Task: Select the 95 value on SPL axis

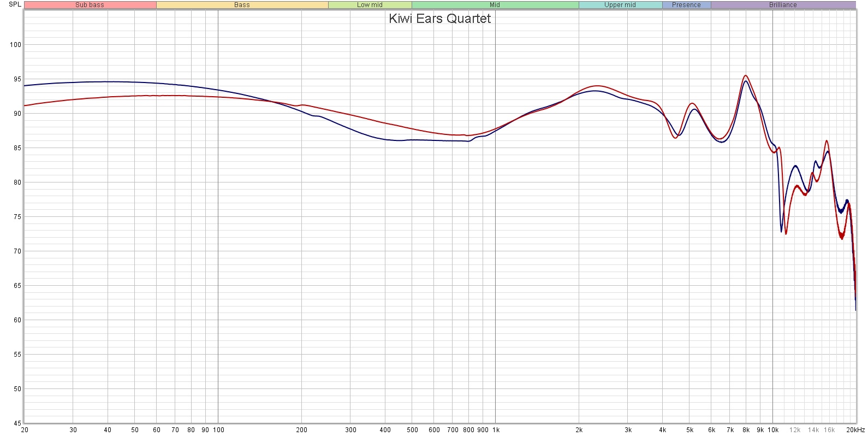Action: click(17, 79)
